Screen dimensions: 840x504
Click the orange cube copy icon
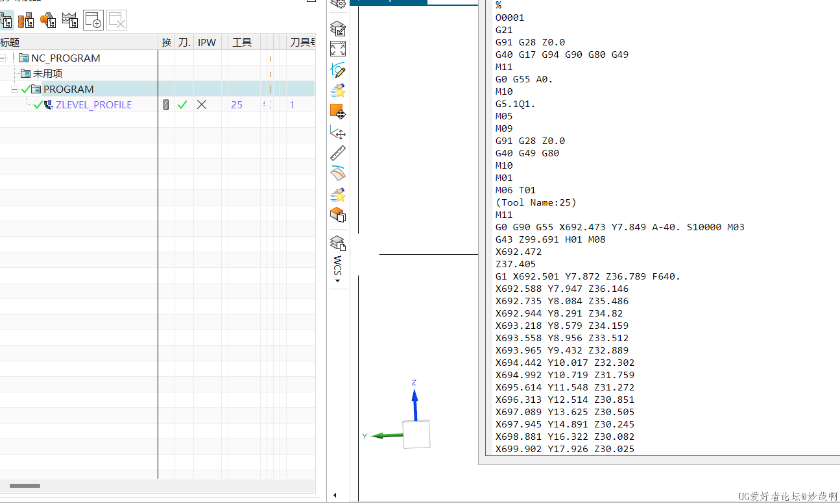click(x=338, y=215)
